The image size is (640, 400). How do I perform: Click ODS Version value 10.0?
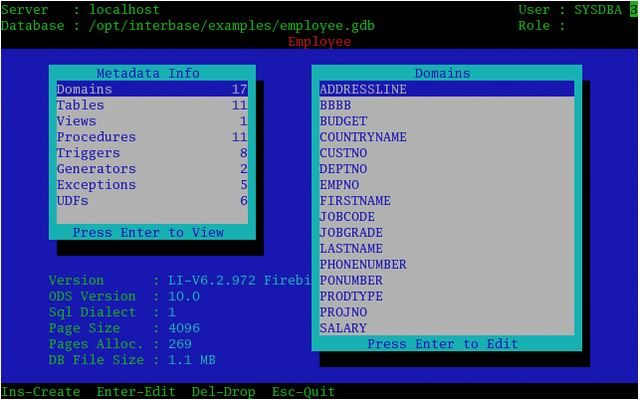coord(184,296)
